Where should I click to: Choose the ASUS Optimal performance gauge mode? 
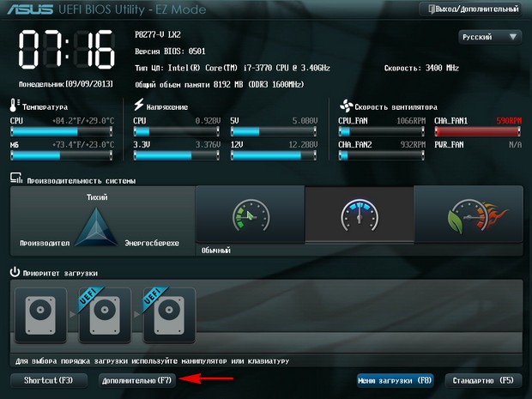[468, 218]
